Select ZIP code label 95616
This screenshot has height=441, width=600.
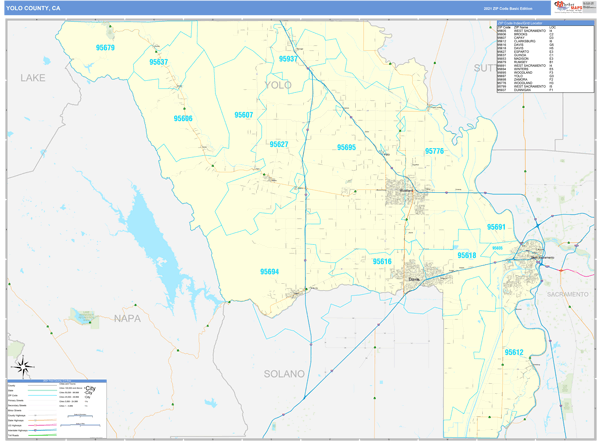tap(382, 261)
